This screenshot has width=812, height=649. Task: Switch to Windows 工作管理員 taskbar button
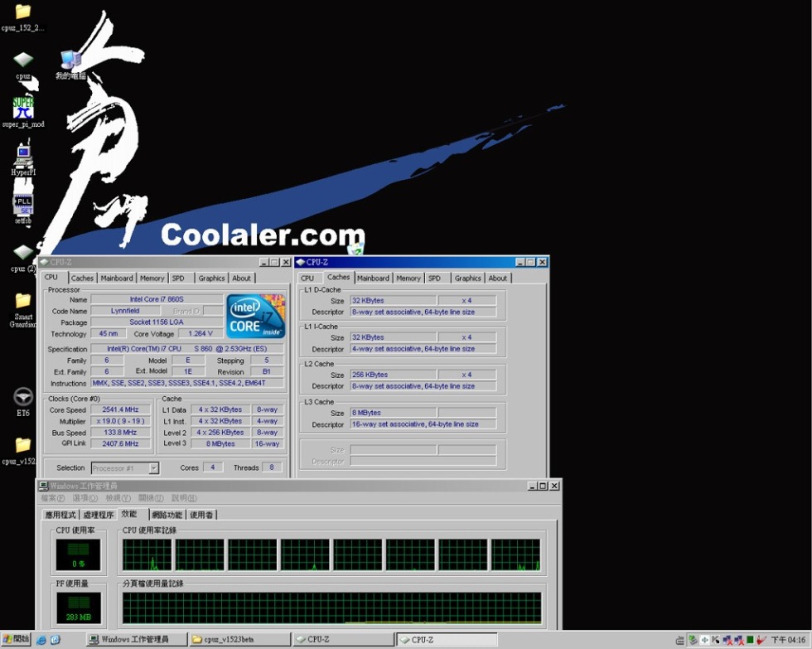pyautogui.click(x=136, y=640)
